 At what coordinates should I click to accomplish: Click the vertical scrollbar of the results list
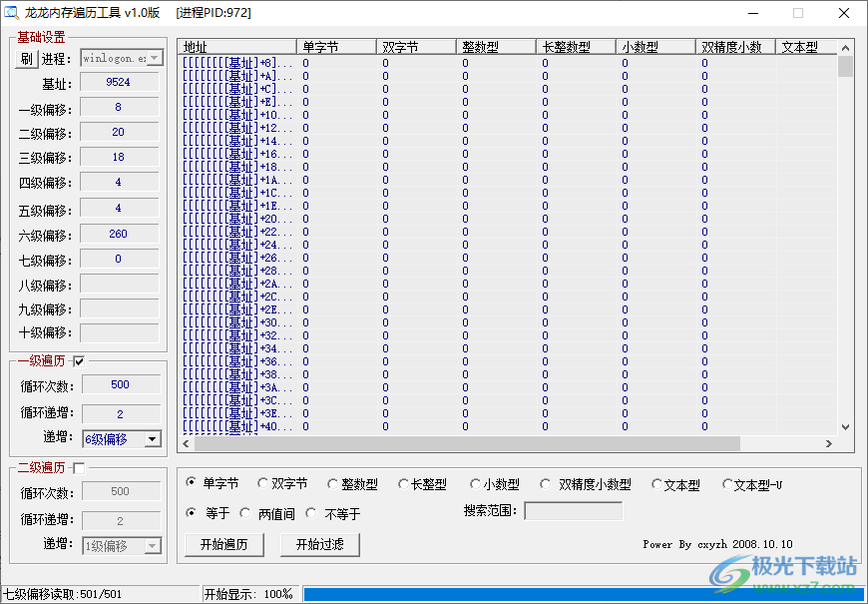846,240
